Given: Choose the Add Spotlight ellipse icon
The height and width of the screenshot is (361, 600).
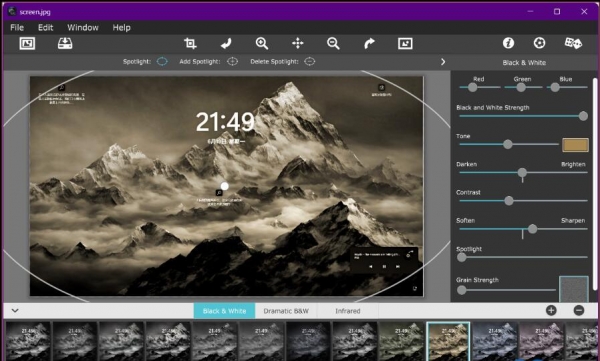Looking at the screenshot, I should click(x=232, y=62).
